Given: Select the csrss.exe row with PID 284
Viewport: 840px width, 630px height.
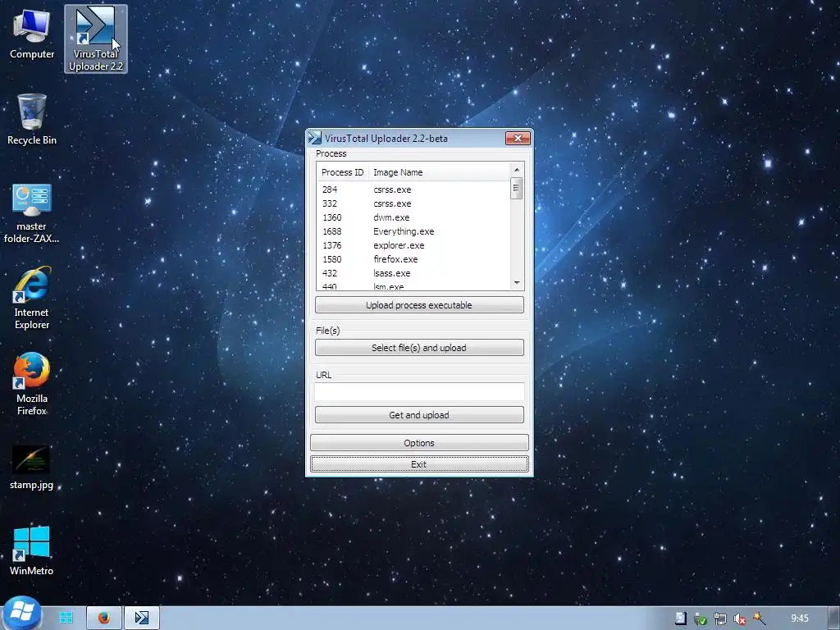Looking at the screenshot, I should coord(413,189).
